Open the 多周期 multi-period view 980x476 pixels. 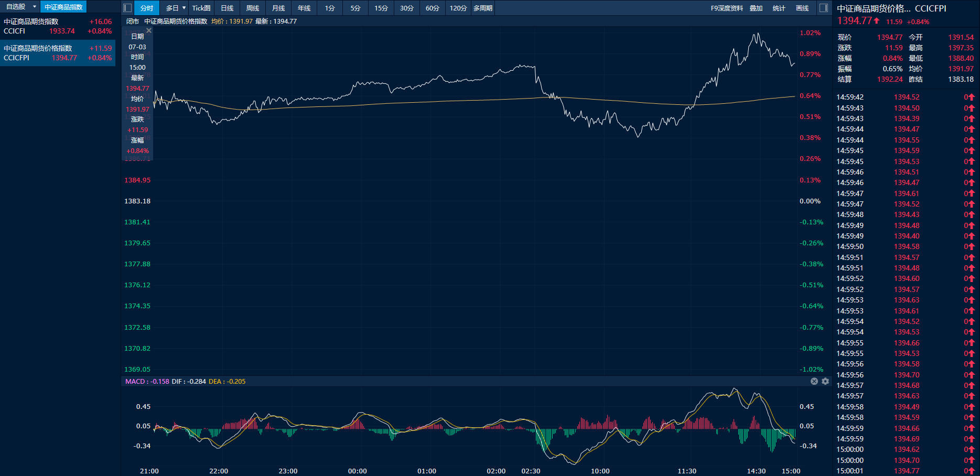point(483,8)
